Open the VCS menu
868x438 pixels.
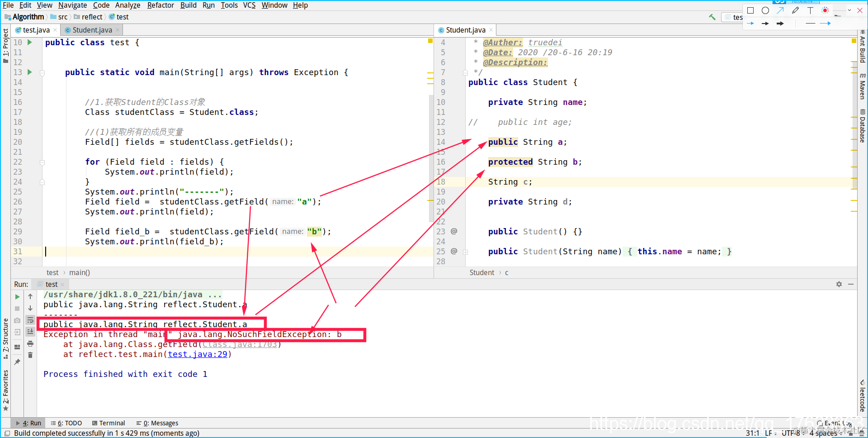(x=249, y=5)
